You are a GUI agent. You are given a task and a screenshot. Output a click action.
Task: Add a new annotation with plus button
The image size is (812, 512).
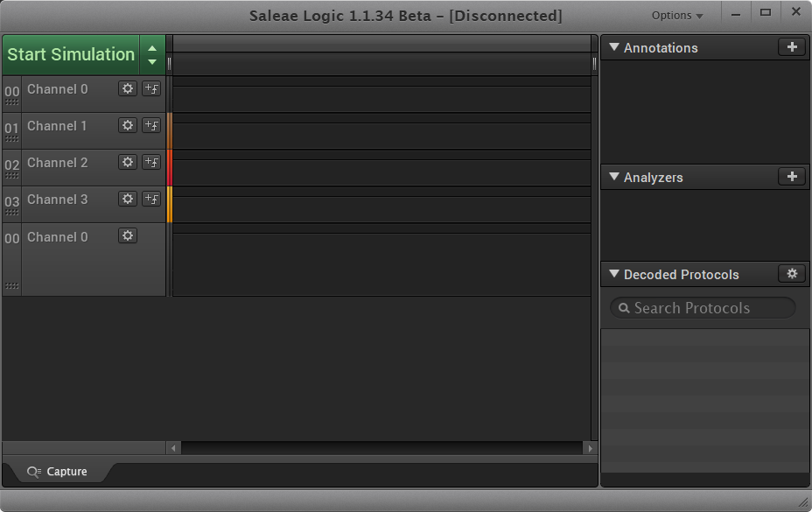[x=792, y=47]
